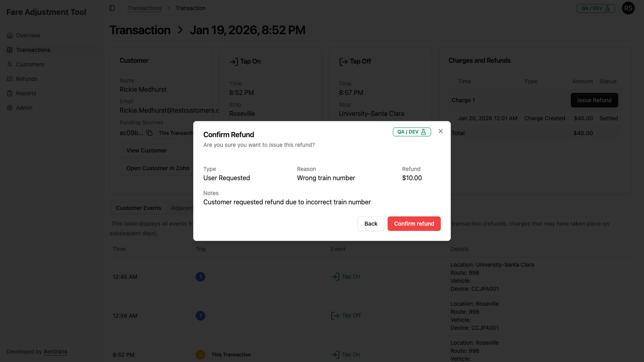Open the Overview section
644x362 pixels.
[27, 35]
